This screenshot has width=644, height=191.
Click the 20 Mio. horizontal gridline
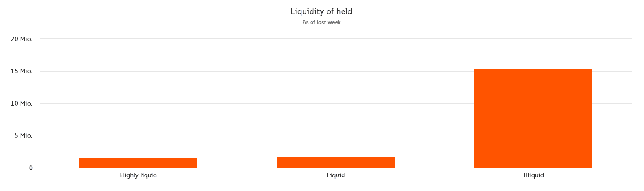point(237,39)
